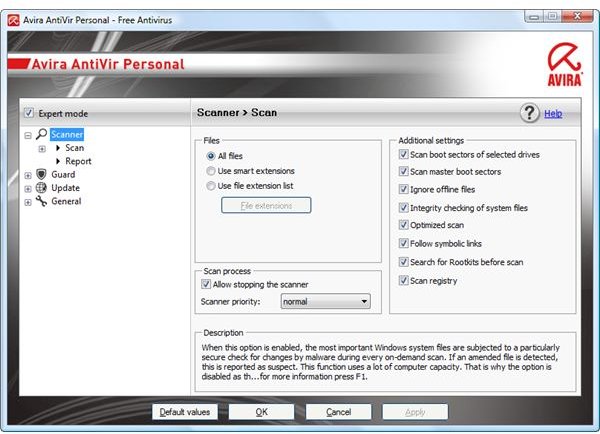The width and height of the screenshot is (600, 434).
Task: Click the arrow icon beside Scan
Action: 58,148
